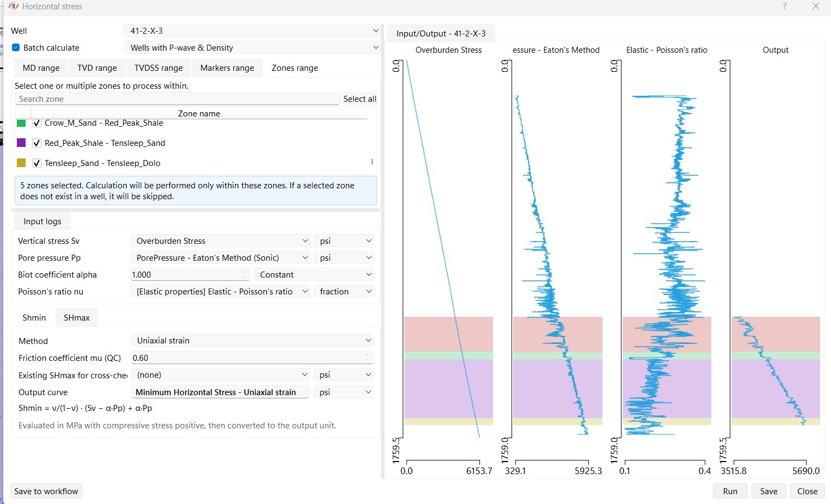Click the olive Tensleep_Sand zone color swatch

pos(21,163)
